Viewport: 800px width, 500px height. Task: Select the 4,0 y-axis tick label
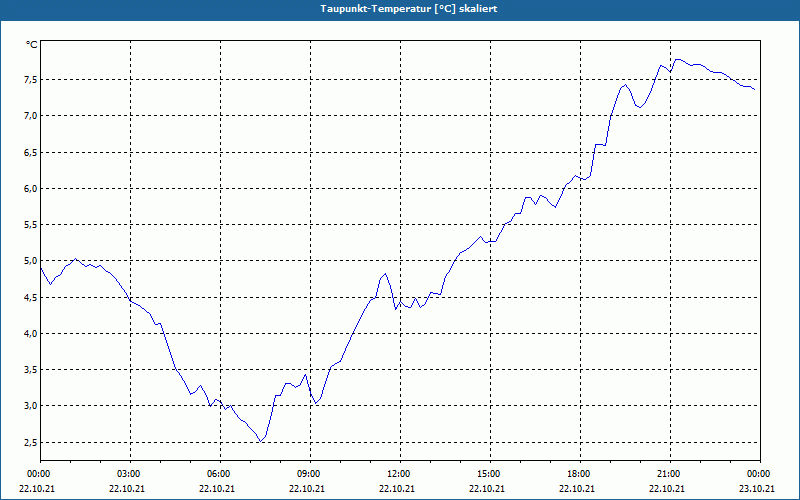coord(30,334)
